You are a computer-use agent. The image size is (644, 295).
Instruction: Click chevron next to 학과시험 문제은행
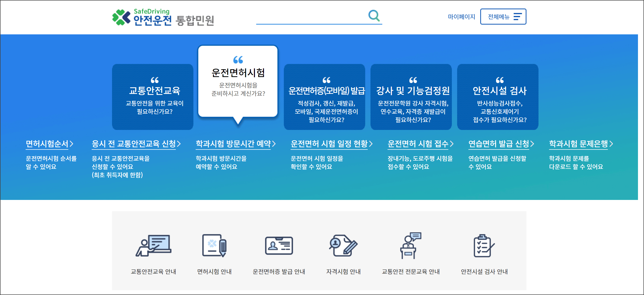pos(611,144)
